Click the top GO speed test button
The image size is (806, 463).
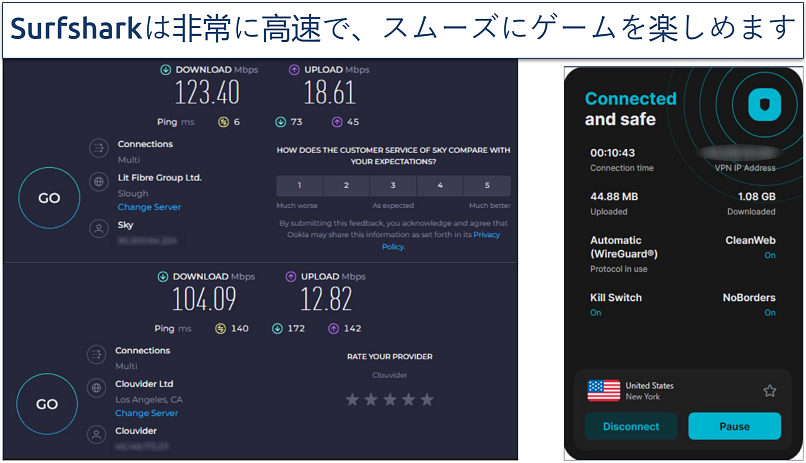48,198
